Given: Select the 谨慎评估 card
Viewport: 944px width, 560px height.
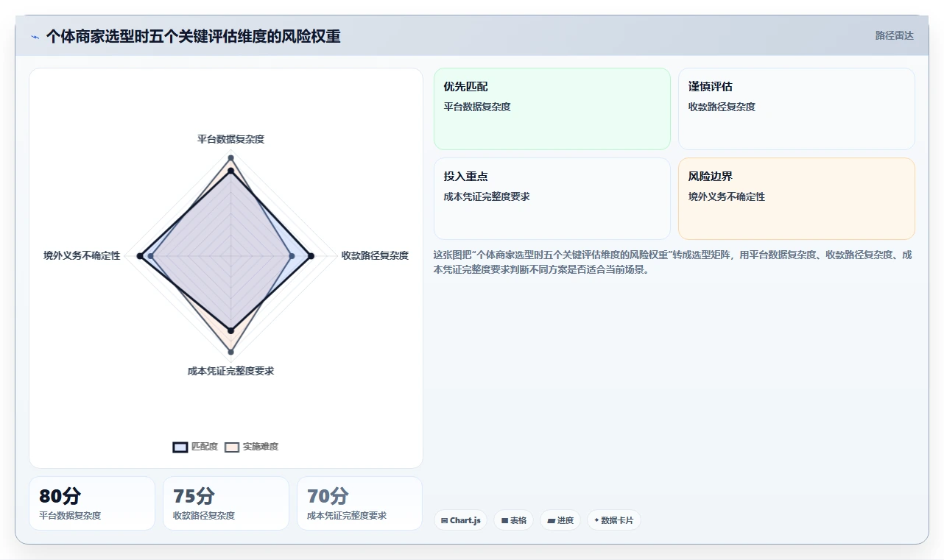Looking at the screenshot, I should click(x=797, y=109).
